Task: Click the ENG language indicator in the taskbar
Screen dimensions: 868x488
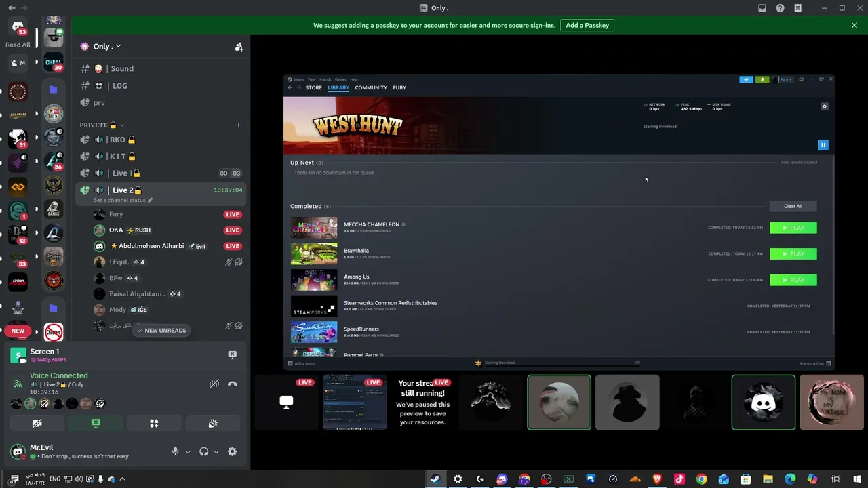Action: tap(54, 479)
